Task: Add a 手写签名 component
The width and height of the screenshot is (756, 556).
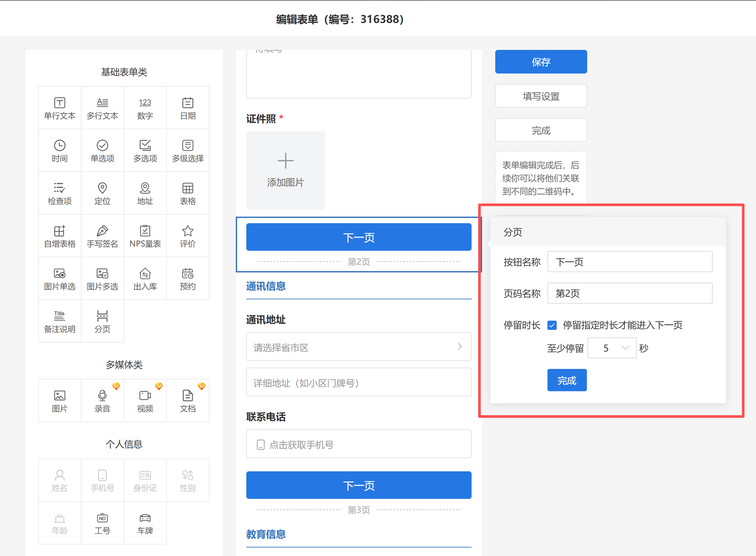Action: [102, 236]
